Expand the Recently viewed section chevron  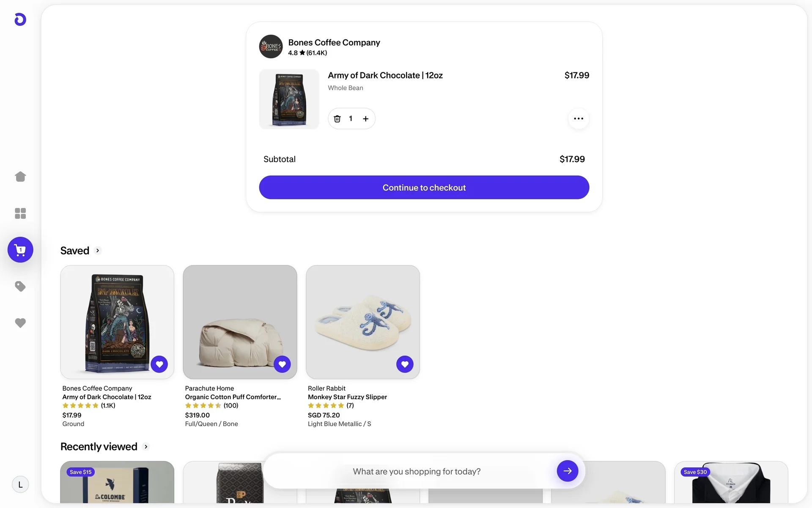point(146,447)
